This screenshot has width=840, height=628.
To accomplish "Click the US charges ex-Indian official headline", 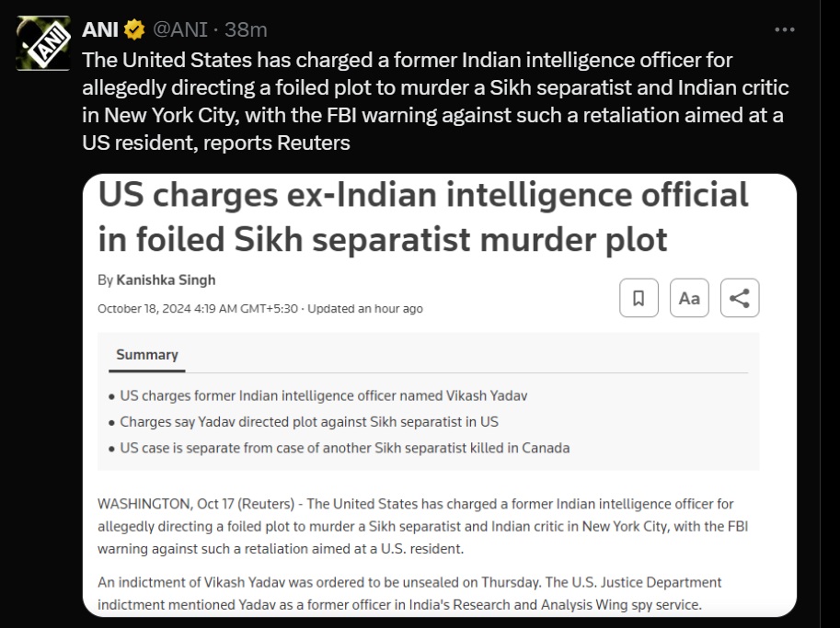I will (423, 217).
